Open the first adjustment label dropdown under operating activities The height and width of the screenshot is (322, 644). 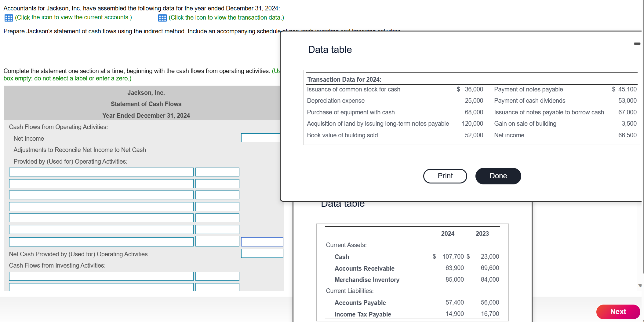(101, 172)
